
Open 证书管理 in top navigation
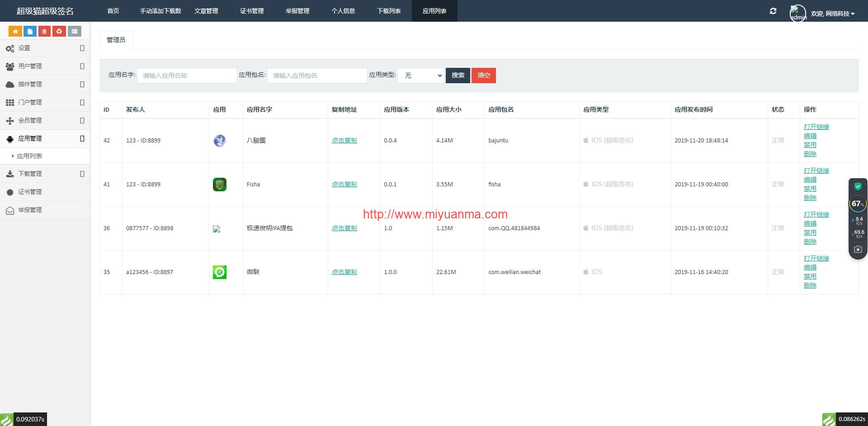click(252, 11)
